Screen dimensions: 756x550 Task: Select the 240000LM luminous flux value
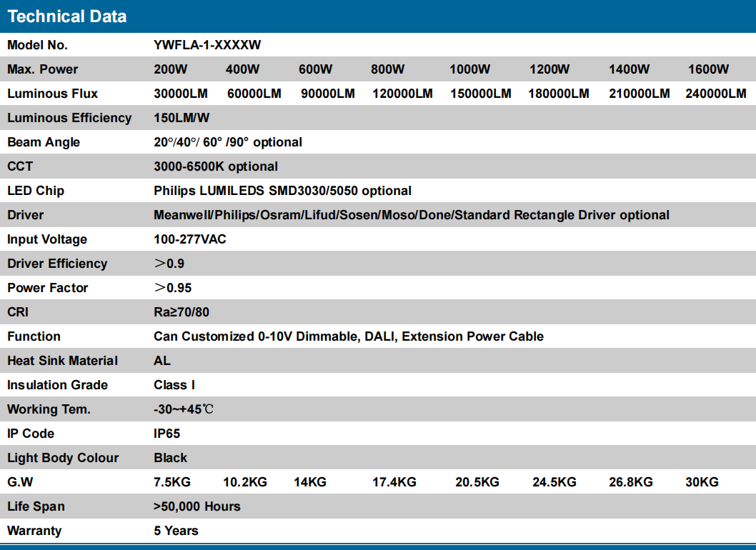click(715, 94)
